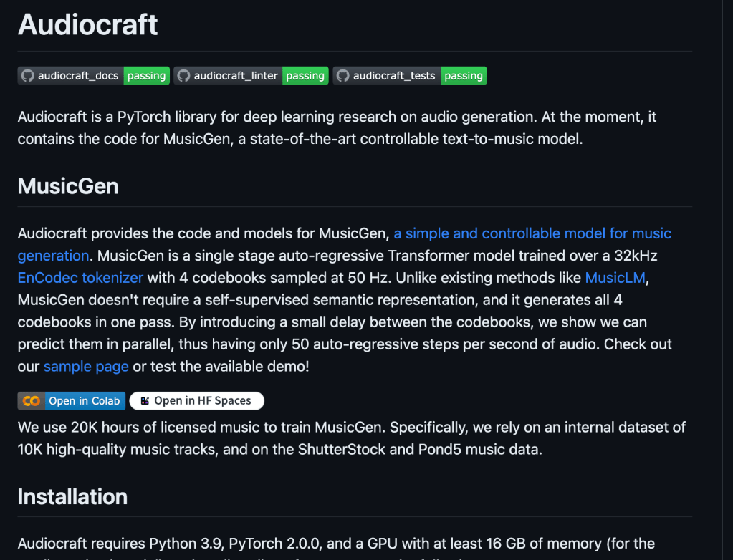Click the audiocraft_linter badge label text

(x=236, y=76)
